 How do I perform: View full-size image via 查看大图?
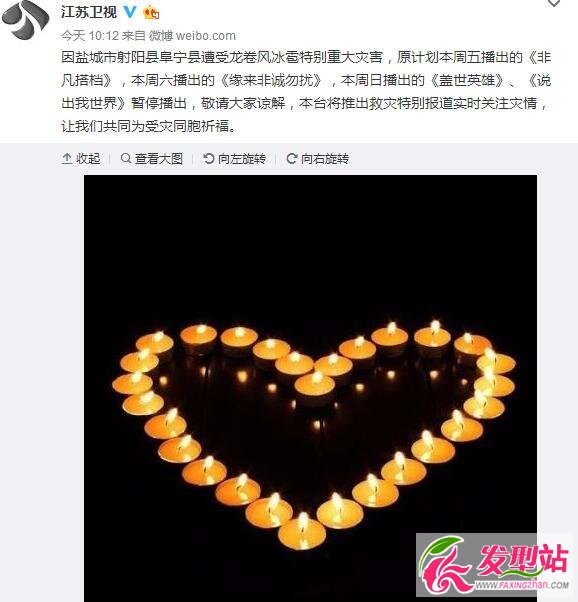point(152,159)
